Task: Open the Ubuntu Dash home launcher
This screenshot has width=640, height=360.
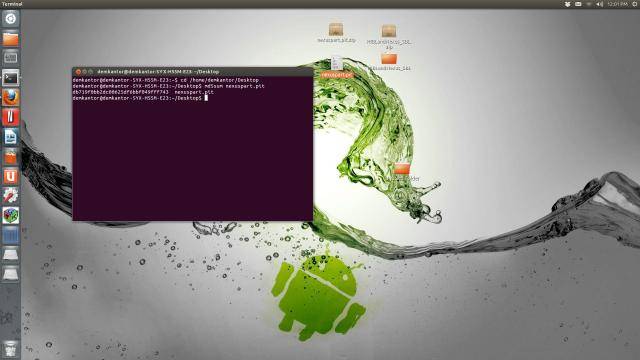Action: pos(10,19)
